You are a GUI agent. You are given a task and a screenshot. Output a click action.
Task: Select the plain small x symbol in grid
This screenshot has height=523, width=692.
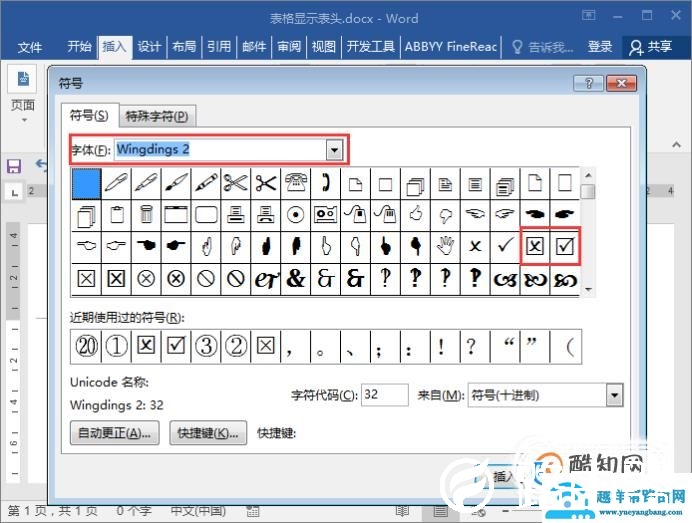tap(475, 245)
